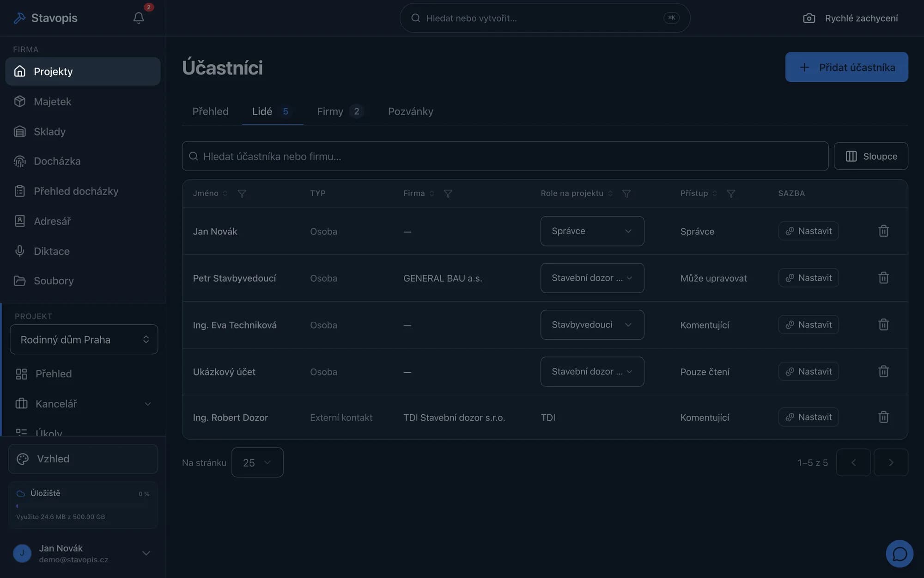The width and height of the screenshot is (924, 578).
Task: Filter by the Role na projektu funnel icon
Action: point(626,193)
